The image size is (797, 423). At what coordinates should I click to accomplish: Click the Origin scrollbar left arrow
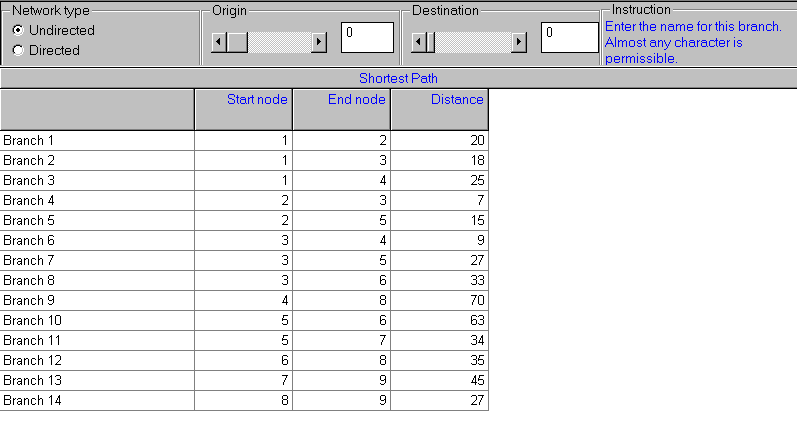pos(219,42)
